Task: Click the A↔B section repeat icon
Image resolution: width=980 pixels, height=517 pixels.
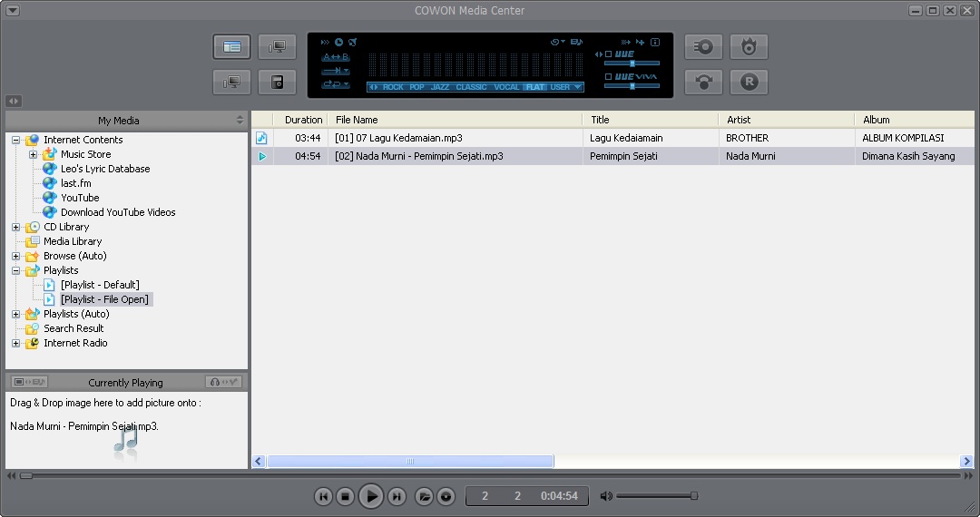Action: [335, 57]
